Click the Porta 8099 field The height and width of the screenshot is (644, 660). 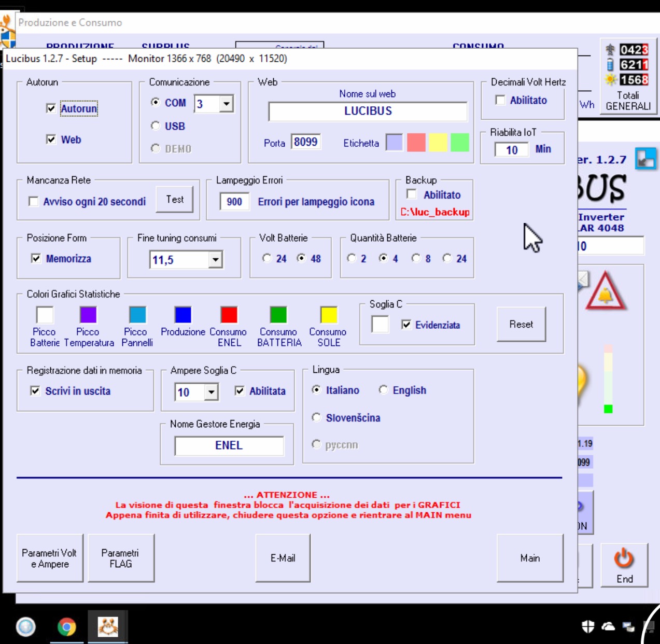pyautogui.click(x=306, y=142)
